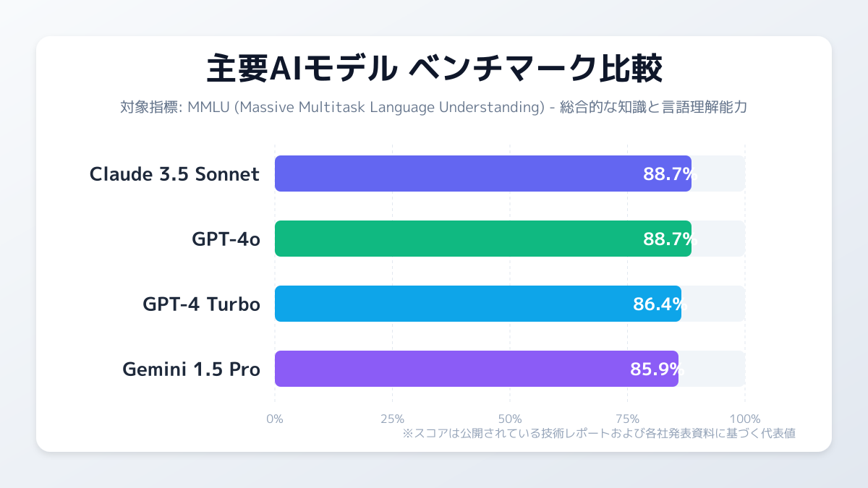Screen dimensions: 868x488
Task: Click the 50% axis tick label
Action: tap(510, 419)
